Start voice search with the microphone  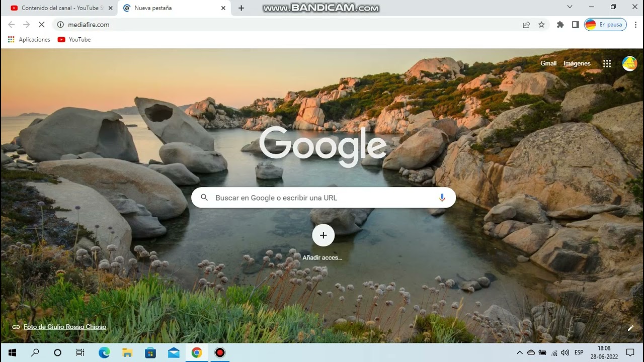(x=442, y=198)
